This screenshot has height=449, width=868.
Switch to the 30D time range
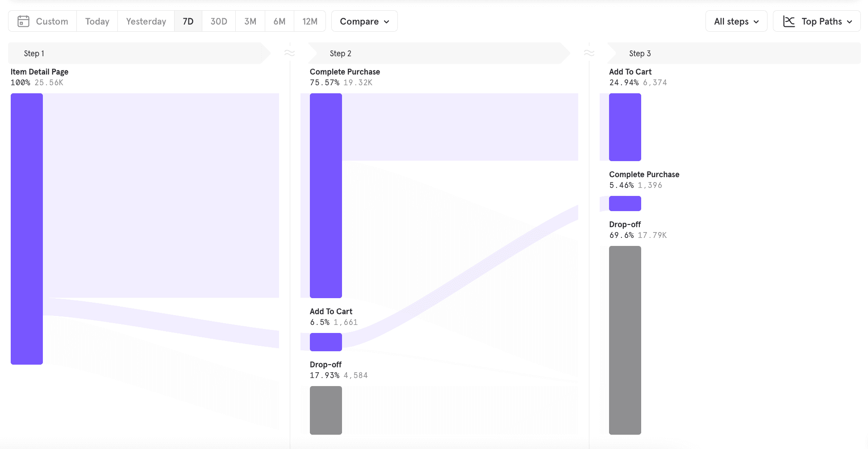pos(219,21)
